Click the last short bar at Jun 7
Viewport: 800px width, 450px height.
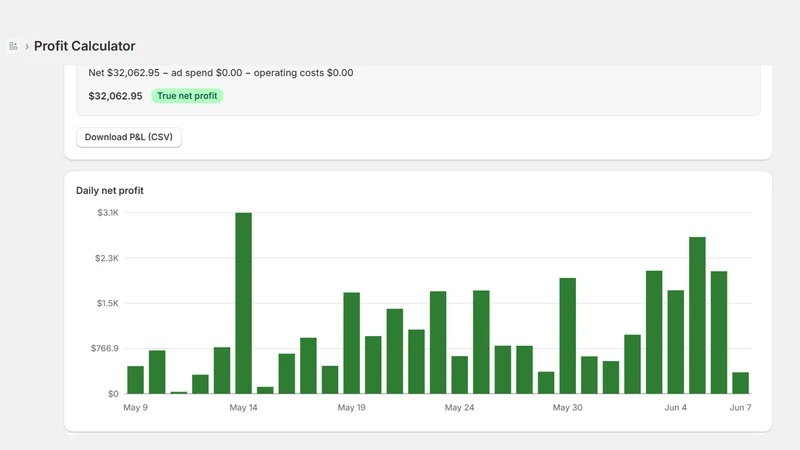pyautogui.click(x=740, y=383)
